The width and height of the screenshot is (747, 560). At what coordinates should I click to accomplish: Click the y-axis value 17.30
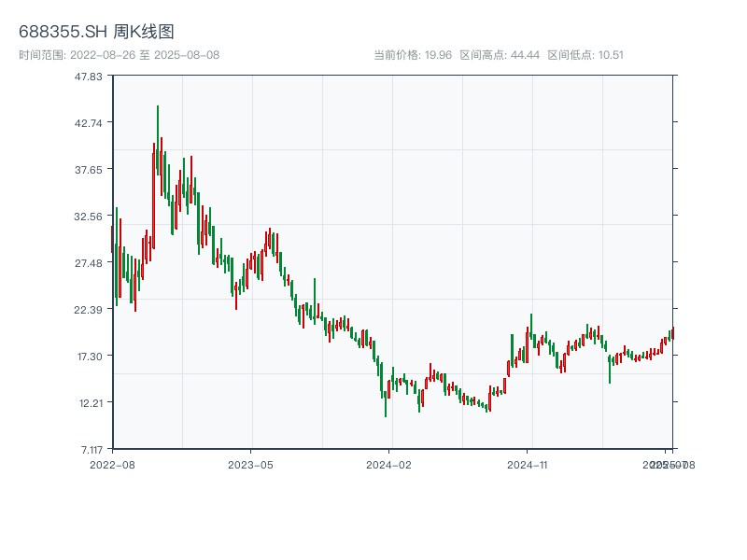click(x=90, y=357)
